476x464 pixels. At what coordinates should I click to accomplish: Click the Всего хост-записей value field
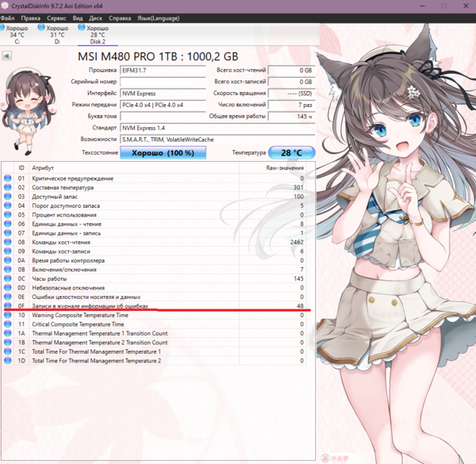[292, 82]
